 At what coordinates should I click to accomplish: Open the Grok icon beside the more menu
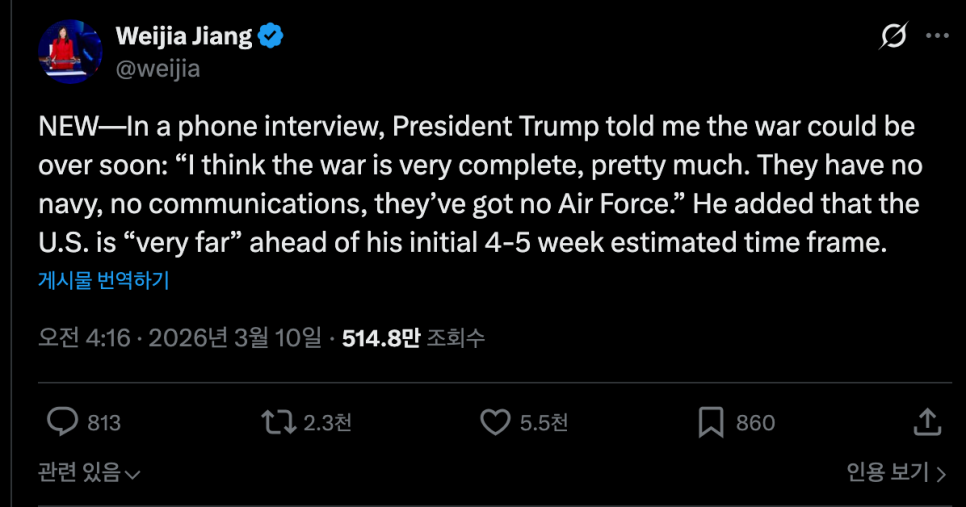(x=892, y=37)
